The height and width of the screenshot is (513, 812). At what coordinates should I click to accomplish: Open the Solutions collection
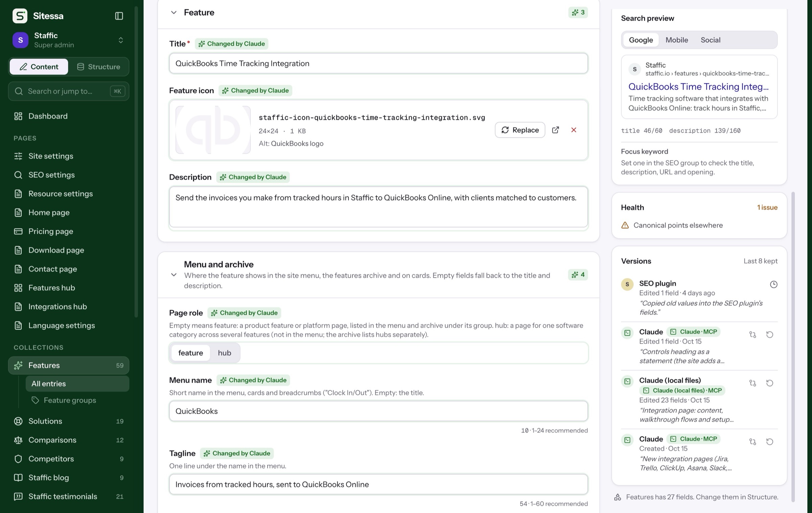point(69,421)
